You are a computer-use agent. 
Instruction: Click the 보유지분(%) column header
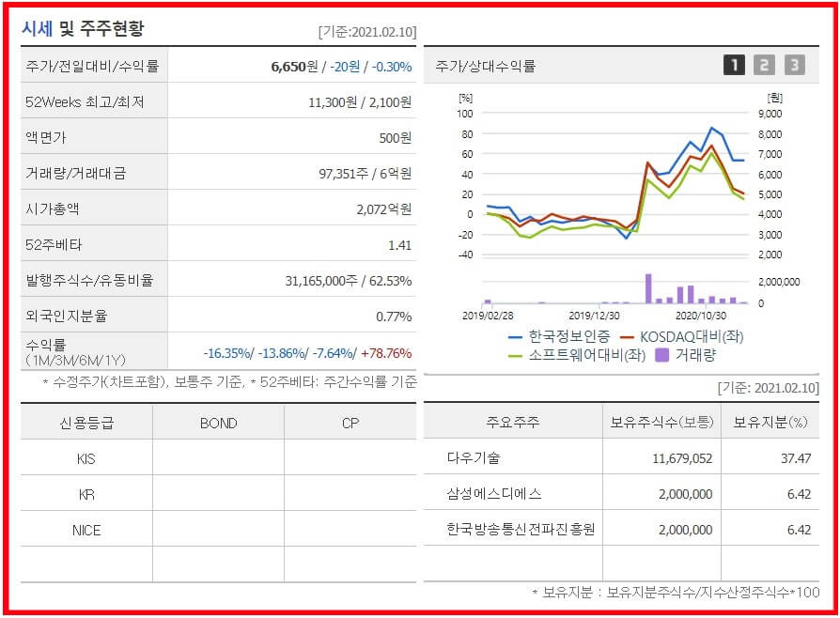pyautogui.click(x=770, y=423)
